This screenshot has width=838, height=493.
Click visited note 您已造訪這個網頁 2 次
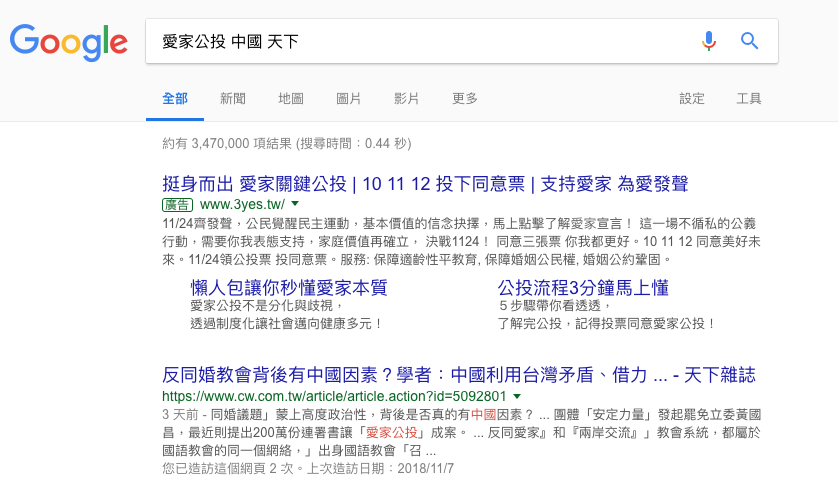point(308,468)
